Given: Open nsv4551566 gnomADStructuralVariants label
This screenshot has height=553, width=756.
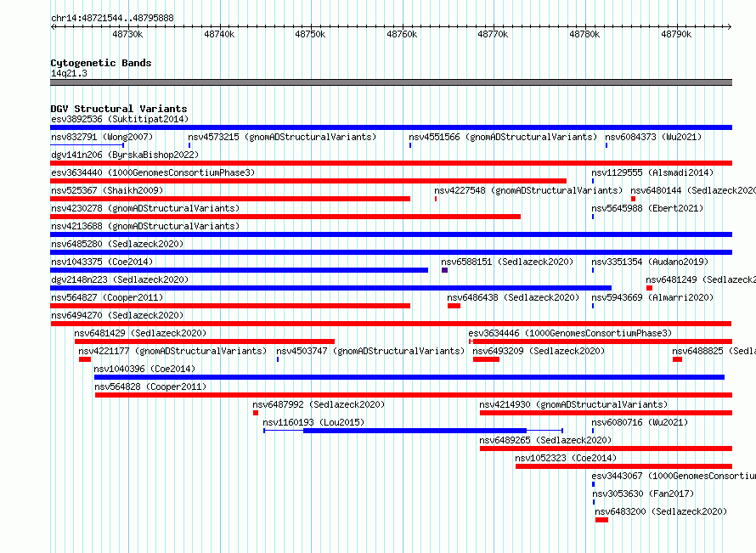Looking at the screenshot, I should [503, 137].
